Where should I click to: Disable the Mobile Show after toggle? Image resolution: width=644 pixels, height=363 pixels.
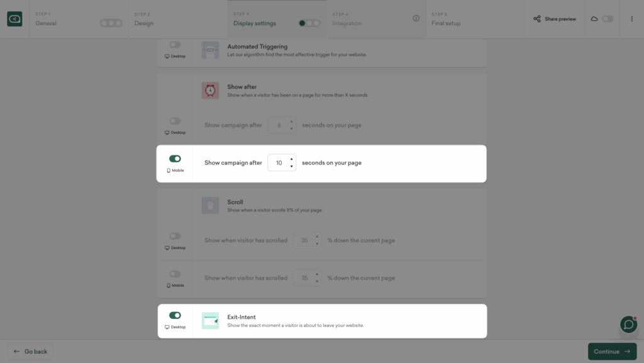point(175,158)
